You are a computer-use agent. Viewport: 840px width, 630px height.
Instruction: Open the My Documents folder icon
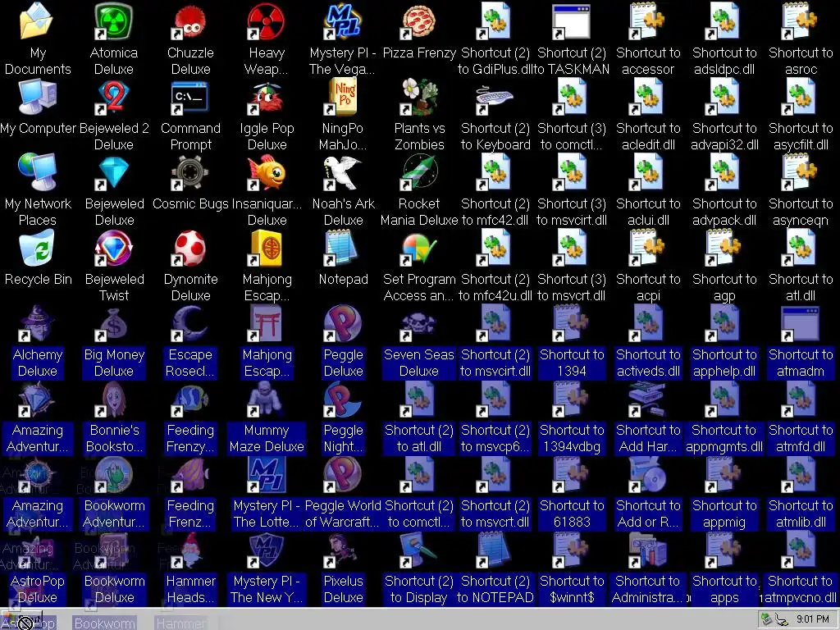coord(36,21)
